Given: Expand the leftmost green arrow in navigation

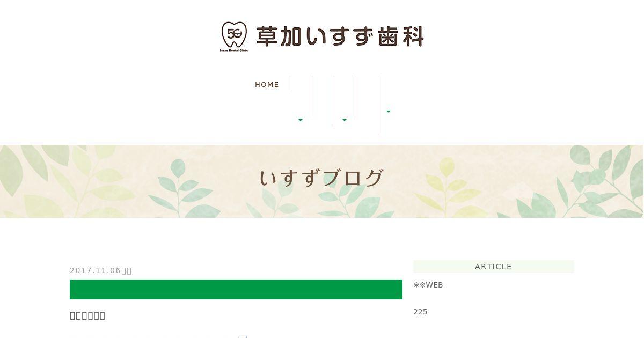Looking at the screenshot, I should click(301, 120).
